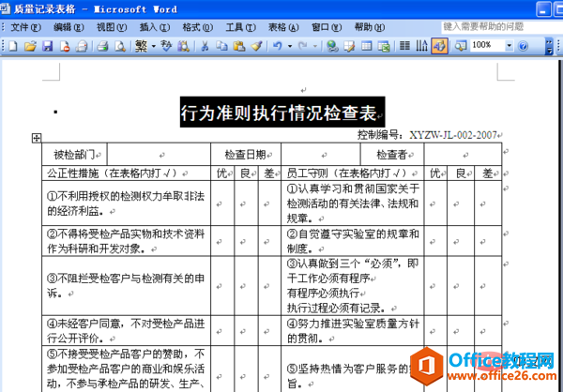Expand the Redo history dropdown arrow
This screenshot has height=392, width=563.
315,46
